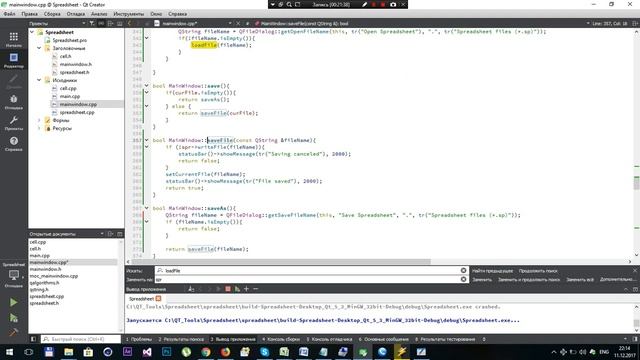Collapse the Исходники sources folder
The width and height of the screenshot is (640, 360).
pyautogui.click(x=39, y=80)
